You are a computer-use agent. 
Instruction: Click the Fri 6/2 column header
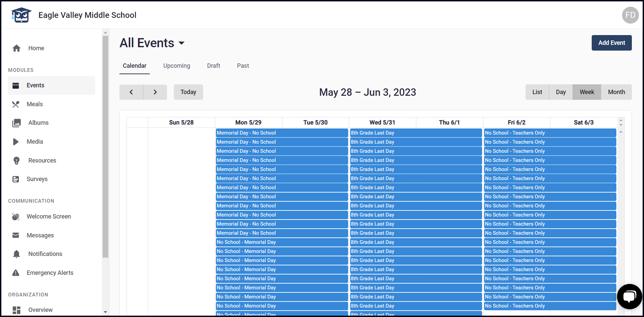pyautogui.click(x=516, y=122)
